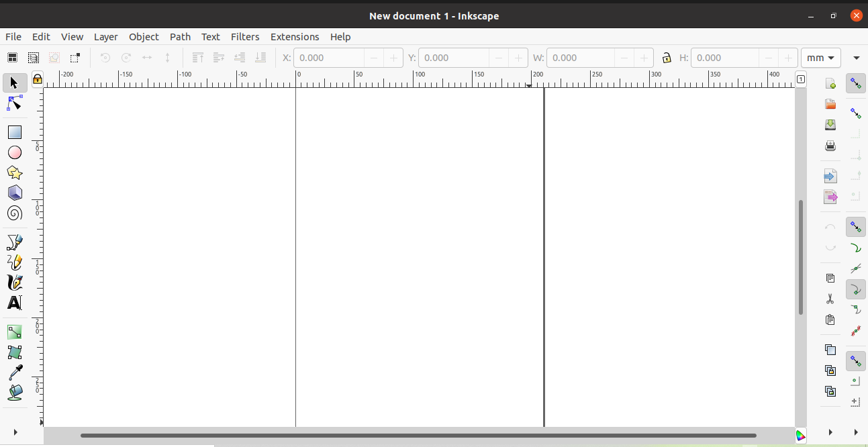Pick the Spiral tool
Screen dimensions: 868x447
coord(14,213)
